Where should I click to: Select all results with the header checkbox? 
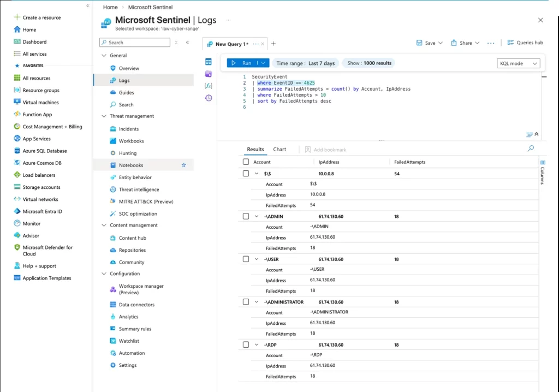(245, 162)
